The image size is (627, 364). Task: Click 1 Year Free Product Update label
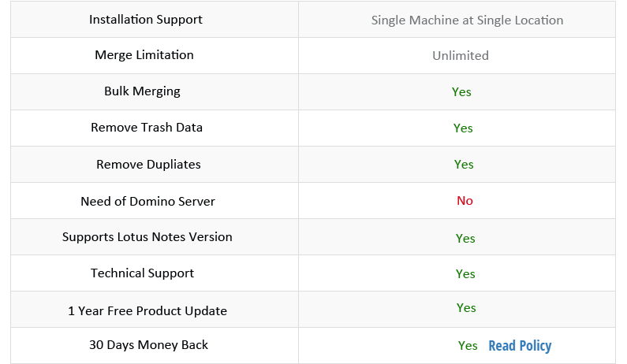(147, 311)
